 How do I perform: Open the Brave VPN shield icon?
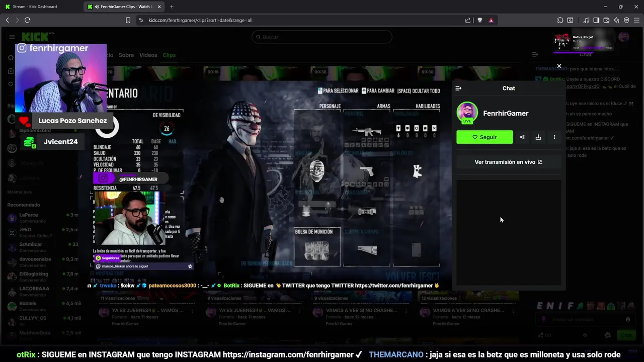pyautogui.click(x=626, y=20)
